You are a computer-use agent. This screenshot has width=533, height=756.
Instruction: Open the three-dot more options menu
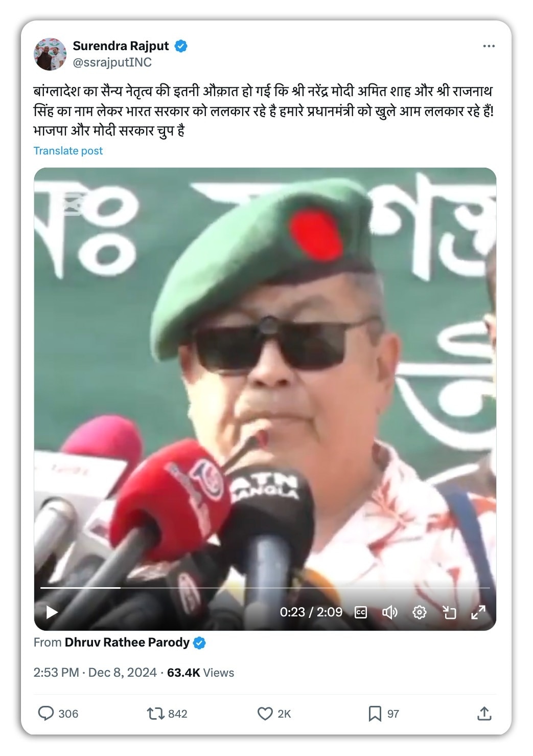coord(489,46)
